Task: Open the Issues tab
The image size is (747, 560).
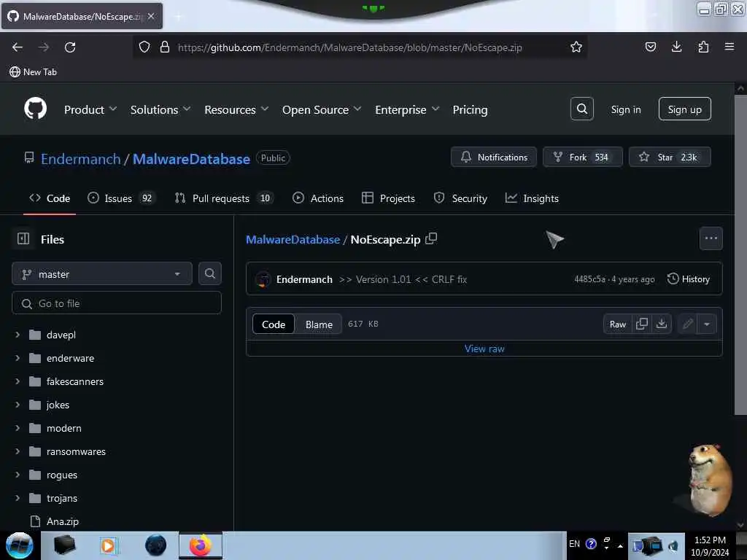Action: pos(122,198)
